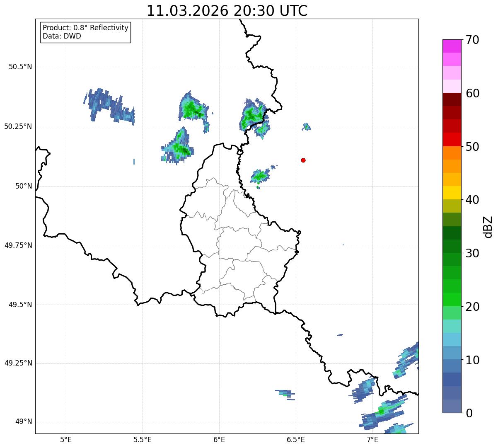Click the 70 colorbar tick label
Screen dimensions: 498x448
(x=472, y=40)
